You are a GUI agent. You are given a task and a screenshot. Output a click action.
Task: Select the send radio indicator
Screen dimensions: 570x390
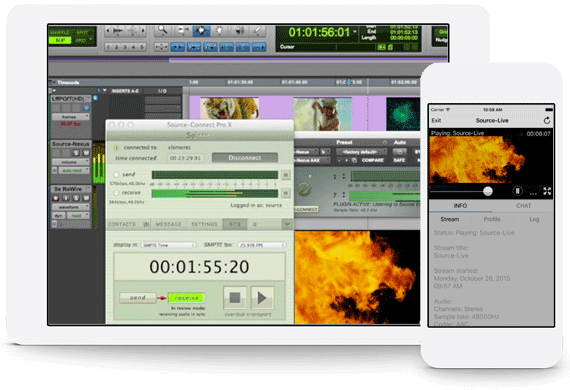(x=116, y=175)
